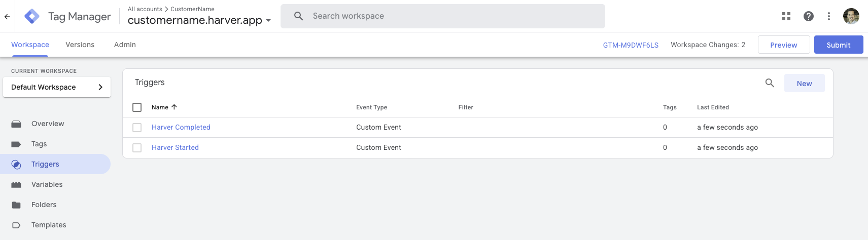Check the Harver Started row checkbox
Viewport: 868px width, 240px height.
pos(137,148)
